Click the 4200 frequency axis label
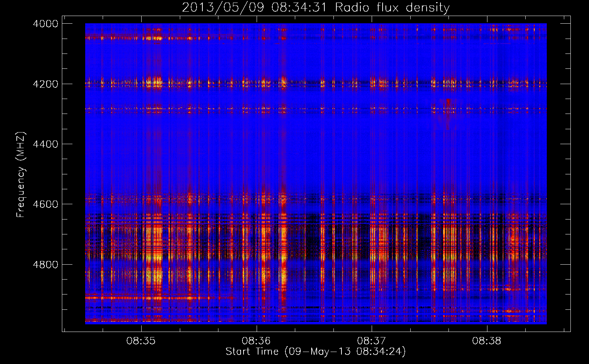This screenshot has width=589, height=364. (x=46, y=84)
